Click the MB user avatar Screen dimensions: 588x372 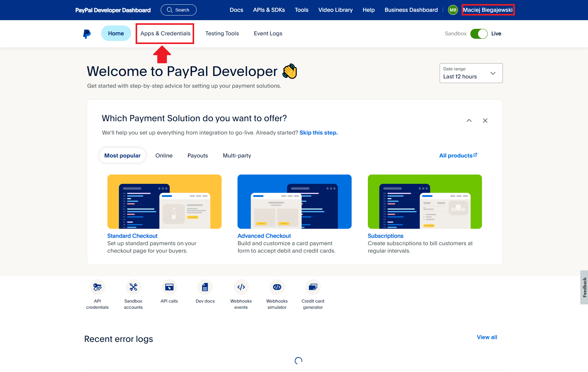(x=453, y=10)
